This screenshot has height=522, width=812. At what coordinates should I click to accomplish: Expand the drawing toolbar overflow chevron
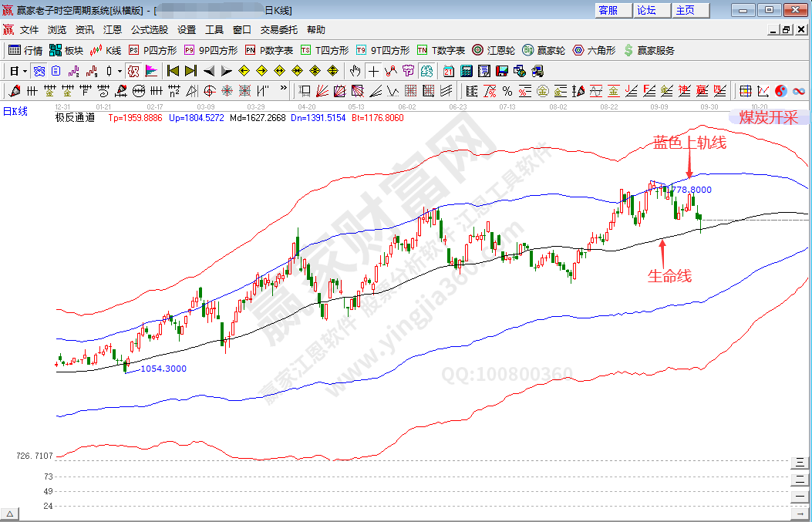point(284,89)
